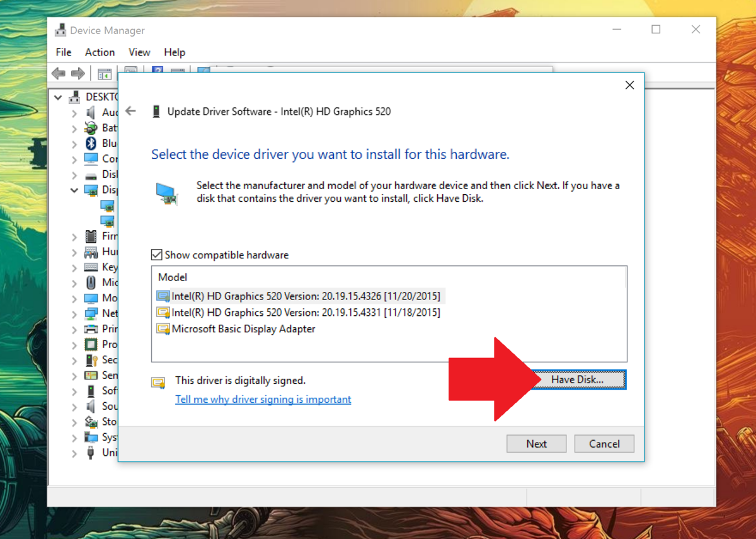The width and height of the screenshot is (756, 539).
Task: Select the Computer category monitor icon
Action: click(x=91, y=159)
